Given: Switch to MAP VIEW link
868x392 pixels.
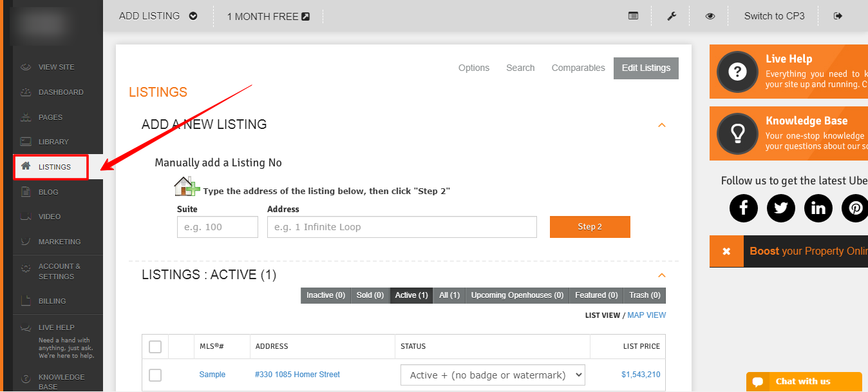Looking at the screenshot, I should pos(646,315).
